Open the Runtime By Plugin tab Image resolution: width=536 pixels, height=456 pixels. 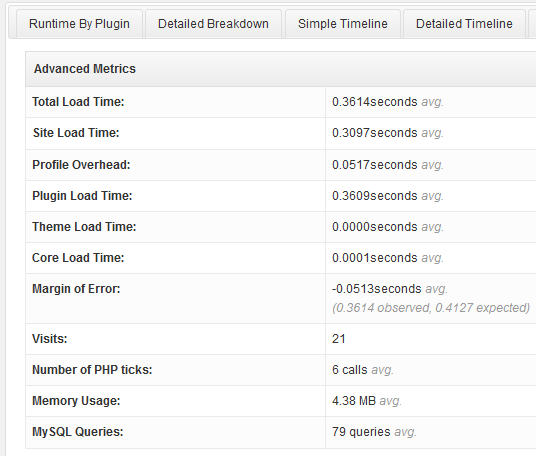(79, 24)
